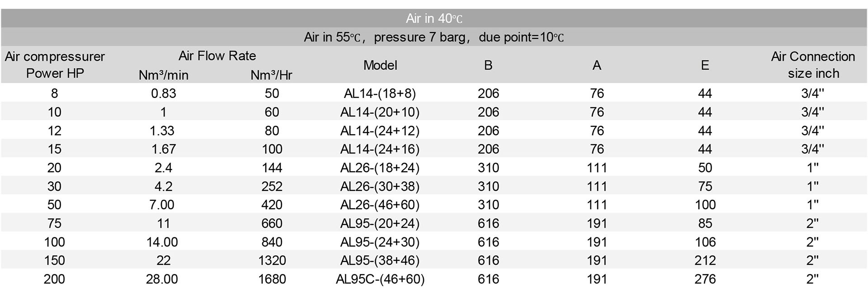Select the 4.2 flow rate cell
868x288 pixels.
(163, 186)
